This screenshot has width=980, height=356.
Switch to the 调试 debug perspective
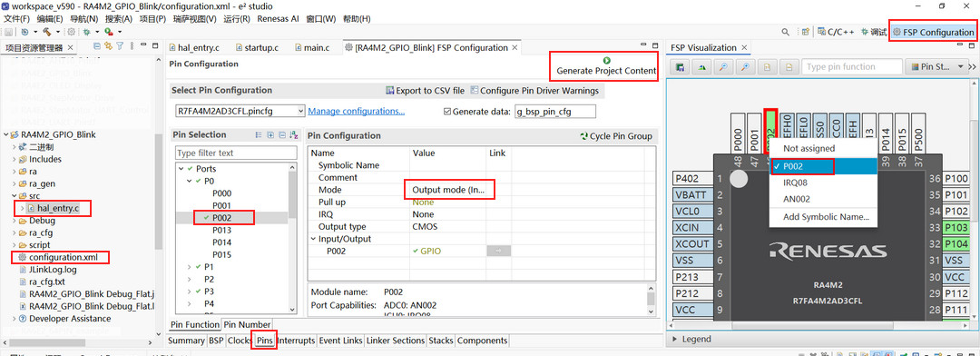[x=874, y=32]
